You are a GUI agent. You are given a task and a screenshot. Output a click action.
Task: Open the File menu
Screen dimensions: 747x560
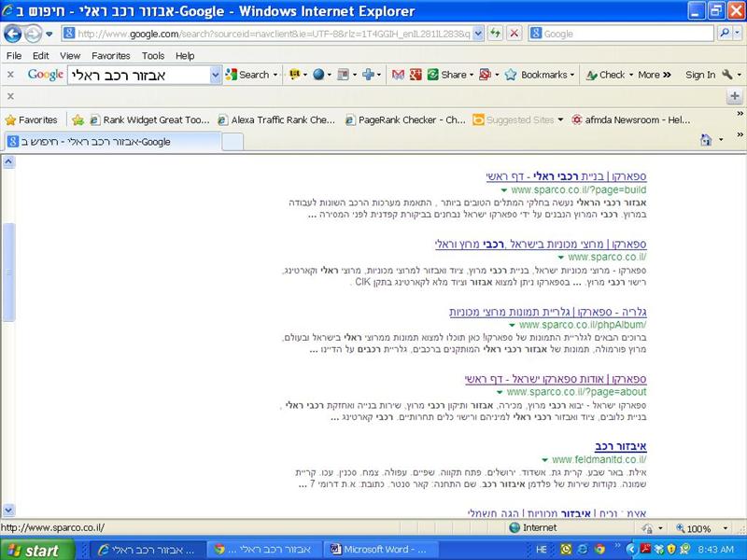[14, 56]
